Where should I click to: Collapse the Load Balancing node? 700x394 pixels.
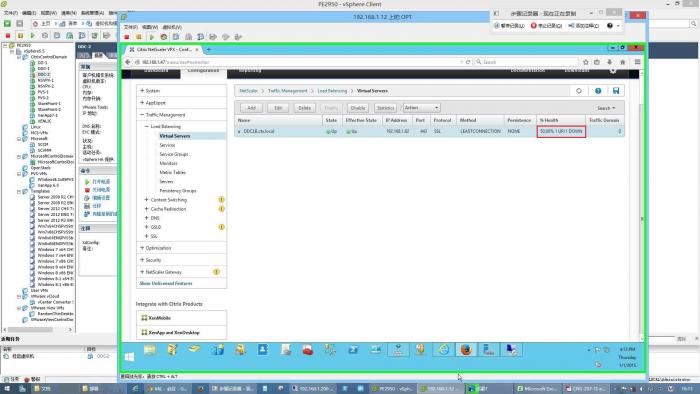[146, 127]
